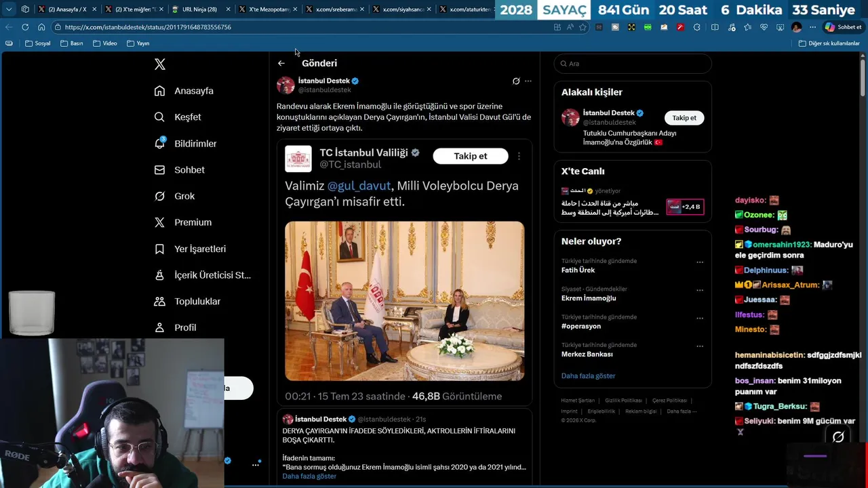Open Sohbet messages in sidebar

(x=179, y=170)
